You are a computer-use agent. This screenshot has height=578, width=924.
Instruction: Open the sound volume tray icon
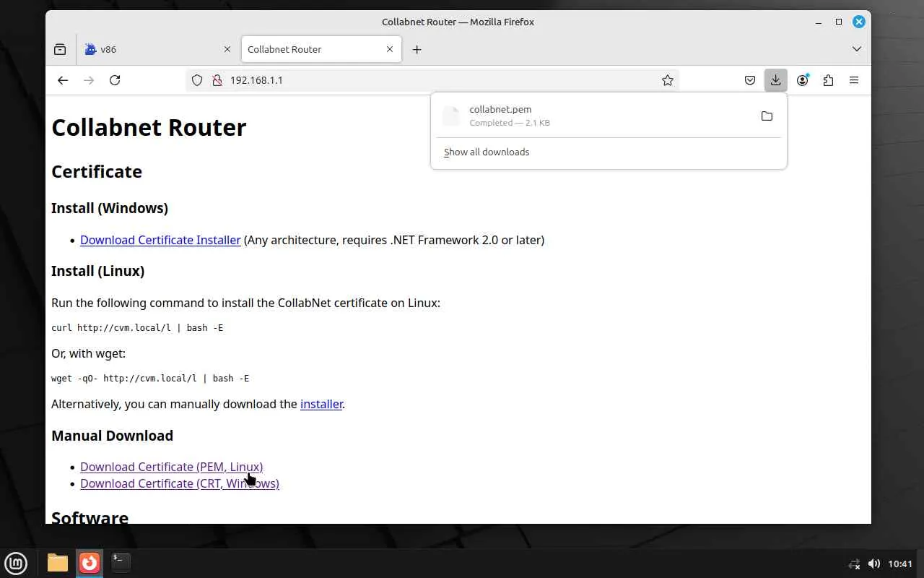tap(873, 564)
